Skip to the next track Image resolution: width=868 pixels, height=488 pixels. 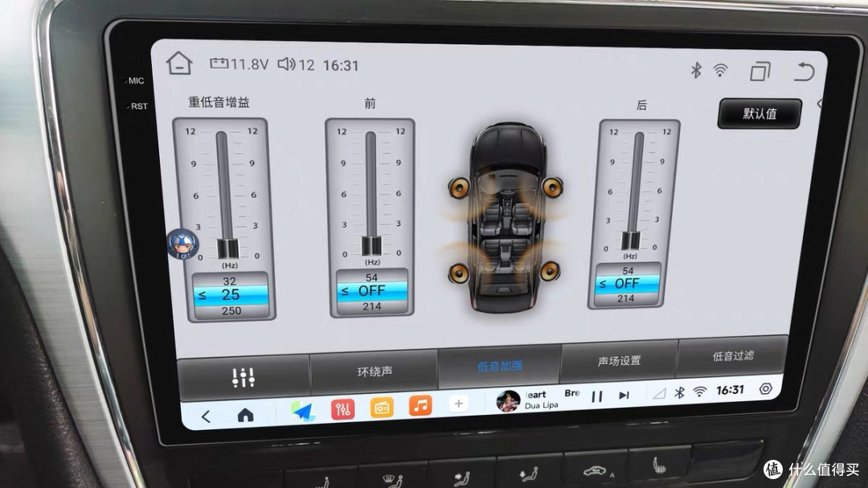coord(624,395)
